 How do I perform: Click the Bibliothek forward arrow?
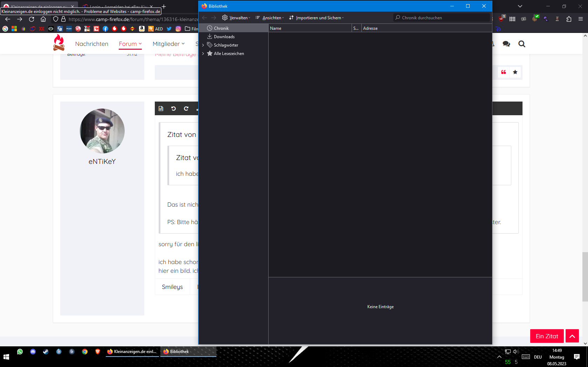(214, 18)
